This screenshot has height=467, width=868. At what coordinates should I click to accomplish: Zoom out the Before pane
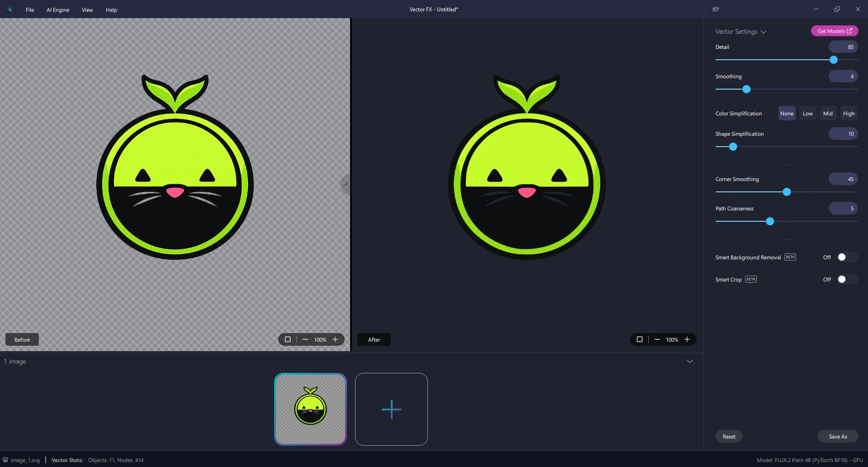coord(305,339)
